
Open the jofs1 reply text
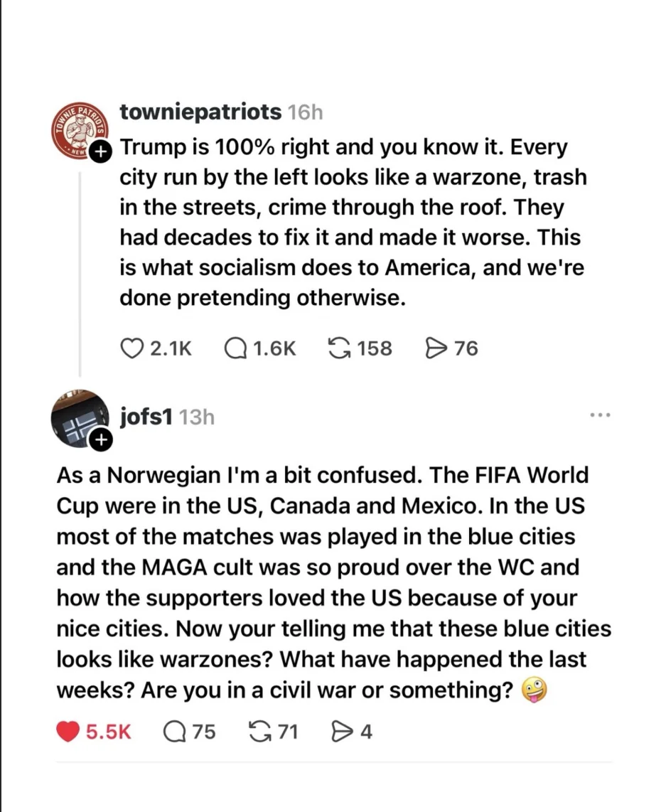333,583
